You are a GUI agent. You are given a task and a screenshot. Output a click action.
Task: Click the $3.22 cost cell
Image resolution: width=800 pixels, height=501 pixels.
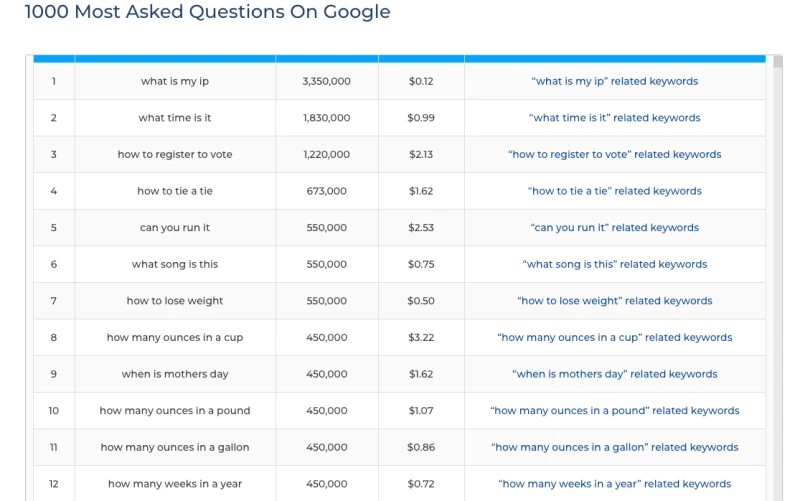(421, 338)
